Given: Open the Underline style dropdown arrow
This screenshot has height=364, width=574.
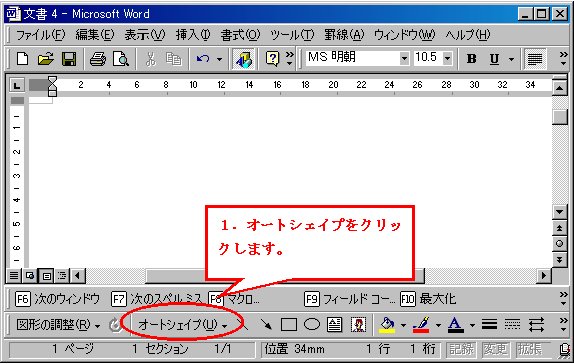Looking at the screenshot, I should point(511,59).
